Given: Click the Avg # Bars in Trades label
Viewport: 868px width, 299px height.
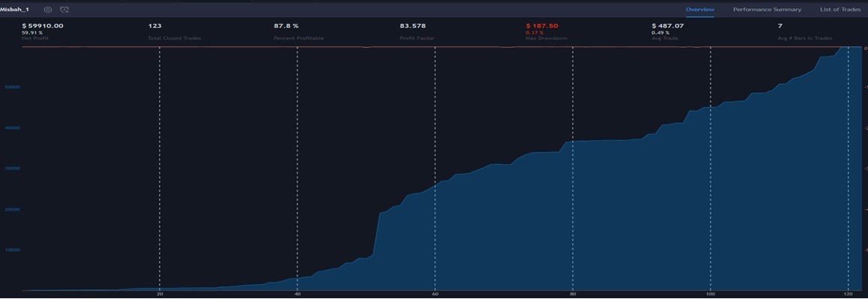Looking at the screenshot, I should click(x=804, y=38).
